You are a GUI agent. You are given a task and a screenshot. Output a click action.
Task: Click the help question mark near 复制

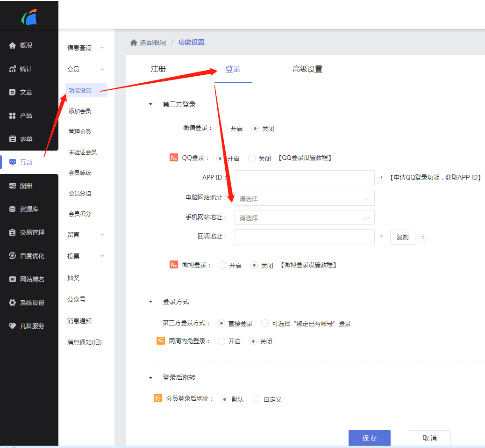tap(422, 238)
